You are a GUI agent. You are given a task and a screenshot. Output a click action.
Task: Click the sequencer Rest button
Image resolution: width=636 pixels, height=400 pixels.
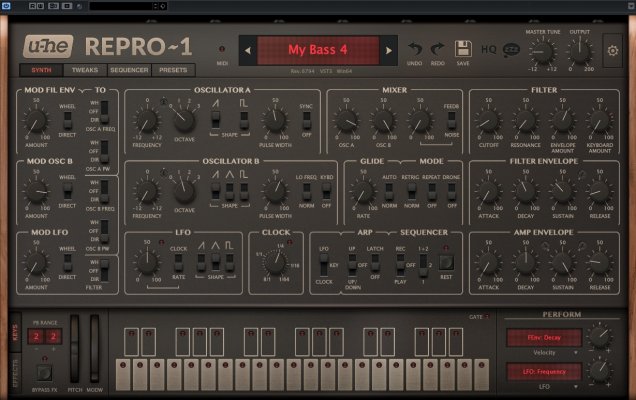(x=446, y=263)
